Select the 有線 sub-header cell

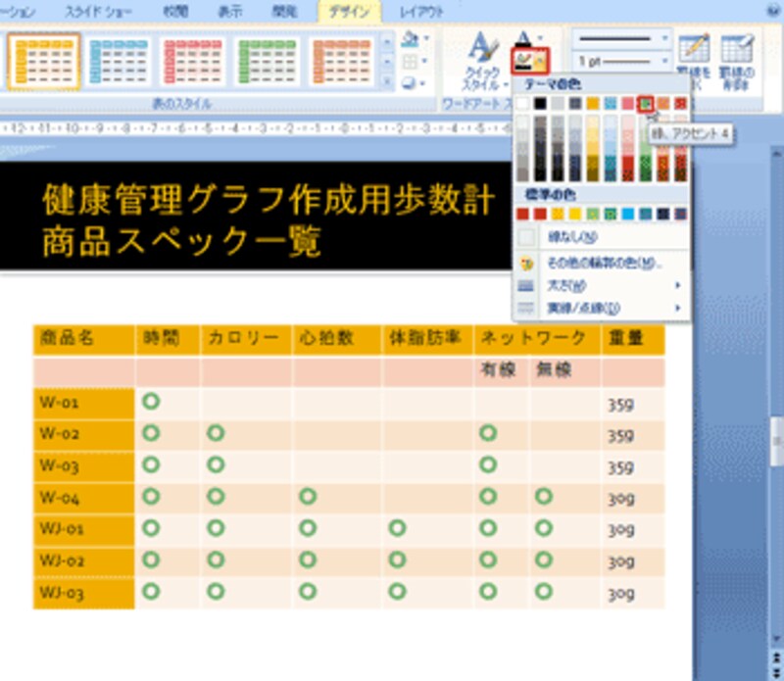[501, 371]
